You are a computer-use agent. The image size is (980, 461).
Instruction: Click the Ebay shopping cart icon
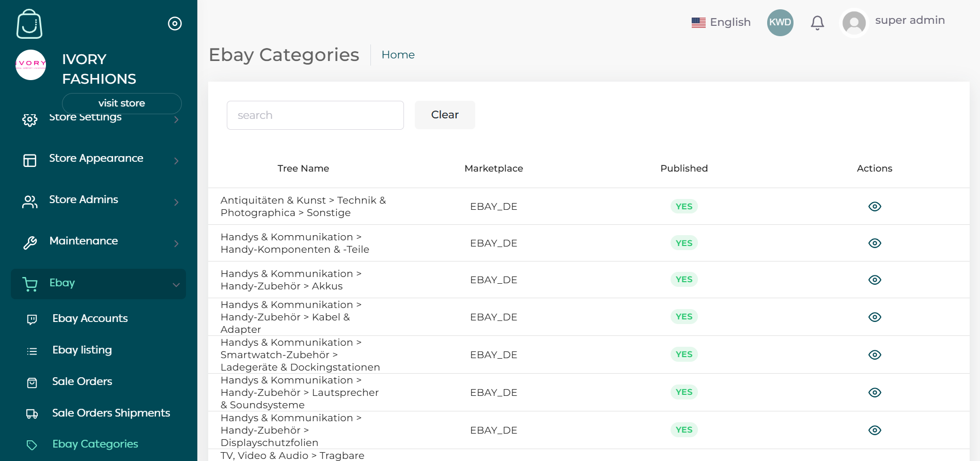30,284
